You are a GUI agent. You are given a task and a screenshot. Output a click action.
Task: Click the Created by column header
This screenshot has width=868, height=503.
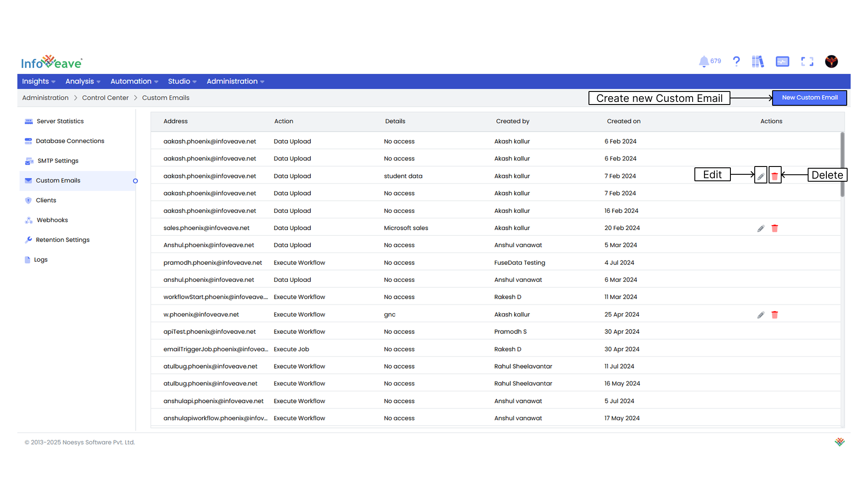click(513, 121)
